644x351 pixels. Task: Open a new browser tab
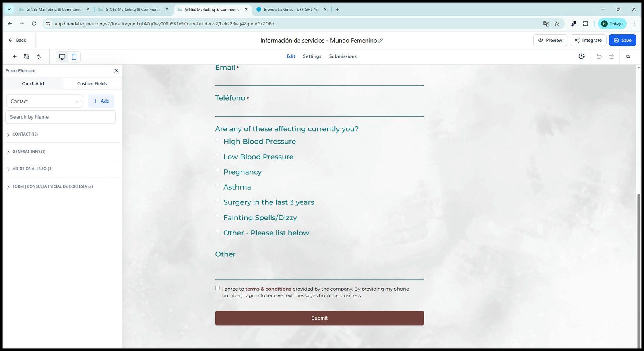coord(337,9)
